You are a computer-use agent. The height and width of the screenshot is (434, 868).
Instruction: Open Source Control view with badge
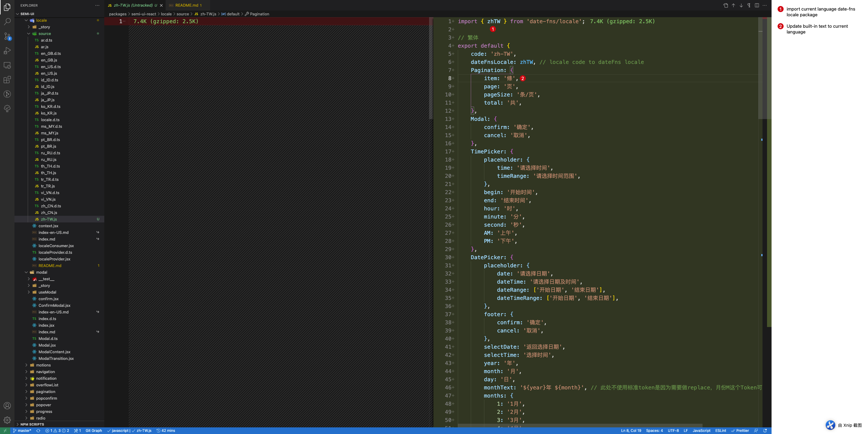(x=7, y=36)
